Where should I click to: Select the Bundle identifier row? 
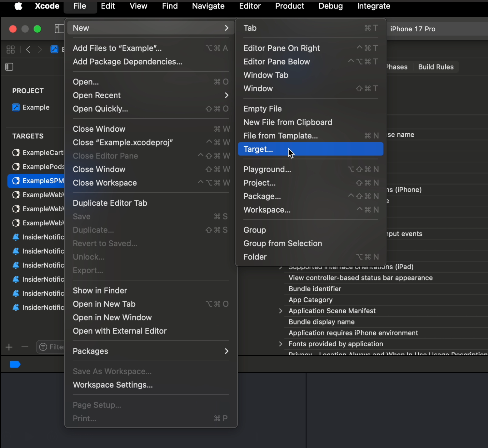coord(386,289)
